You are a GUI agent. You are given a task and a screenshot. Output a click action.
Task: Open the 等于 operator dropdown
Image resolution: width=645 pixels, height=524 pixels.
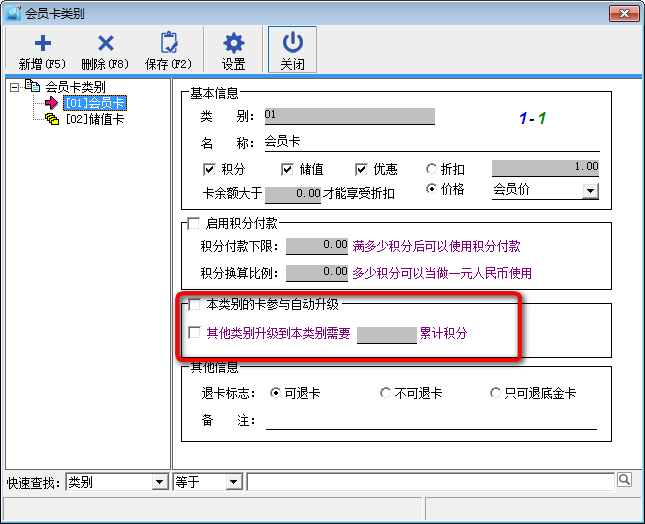[233, 482]
